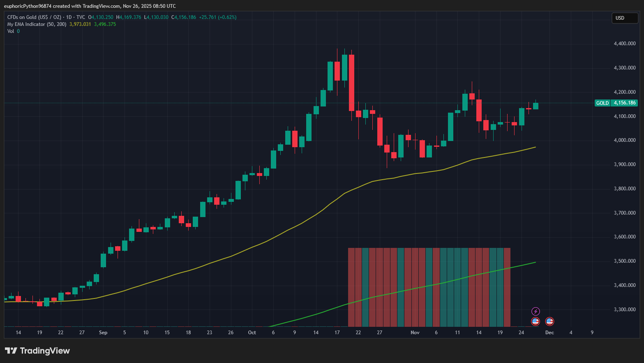Image resolution: width=644 pixels, height=363 pixels.
Task: Click the purple lightning economic event icon
Action: point(536,311)
